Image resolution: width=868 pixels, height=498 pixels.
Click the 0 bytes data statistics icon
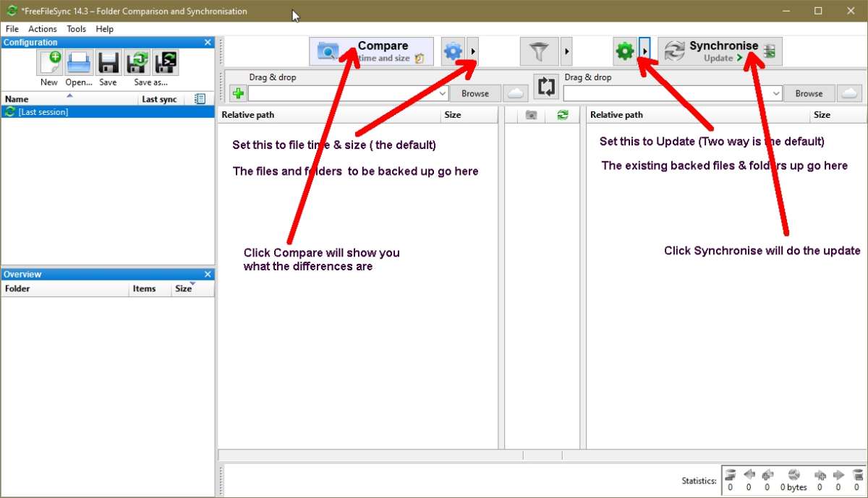point(794,475)
